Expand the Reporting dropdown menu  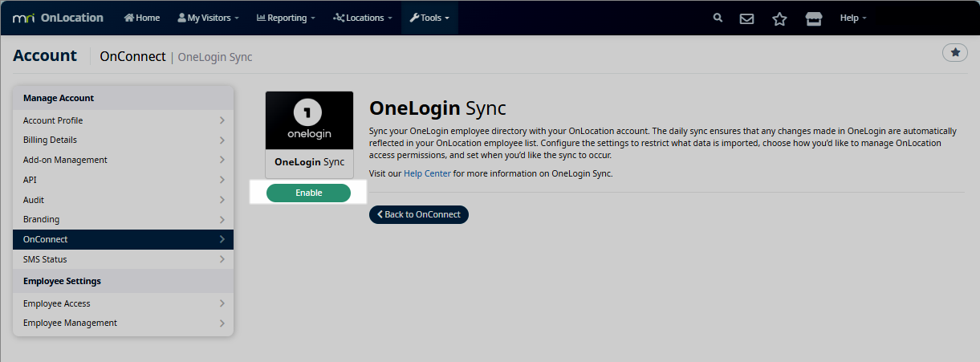(x=285, y=18)
